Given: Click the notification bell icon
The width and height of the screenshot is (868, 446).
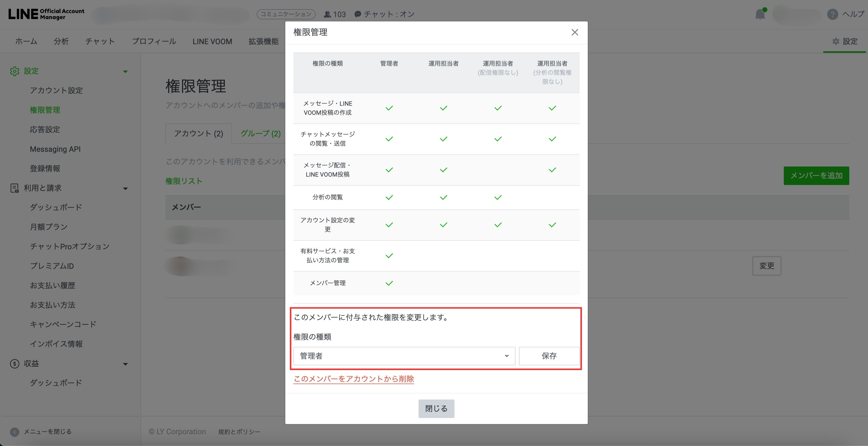Looking at the screenshot, I should click(x=760, y=14).
